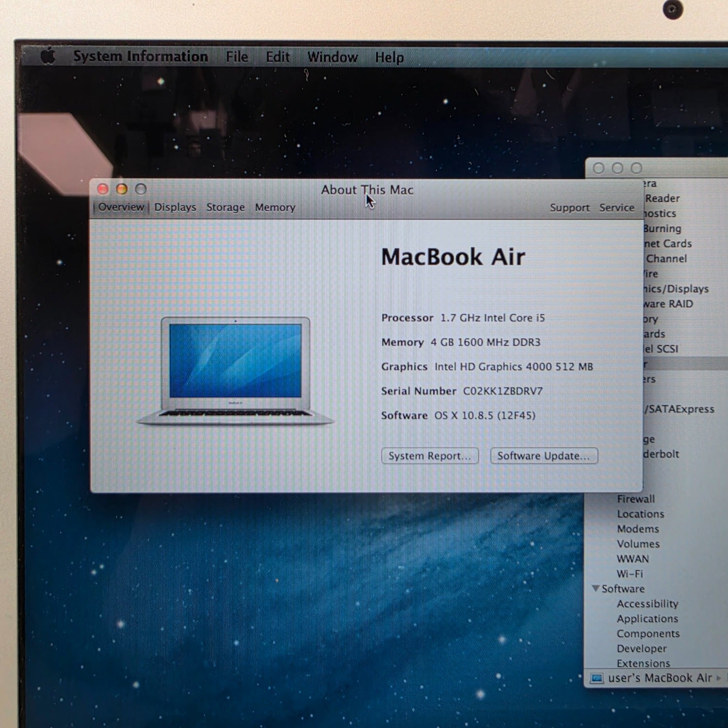The image size is (728, 728).
Task: Select Firewall in System Information sidebar
Action: (636, 499)
